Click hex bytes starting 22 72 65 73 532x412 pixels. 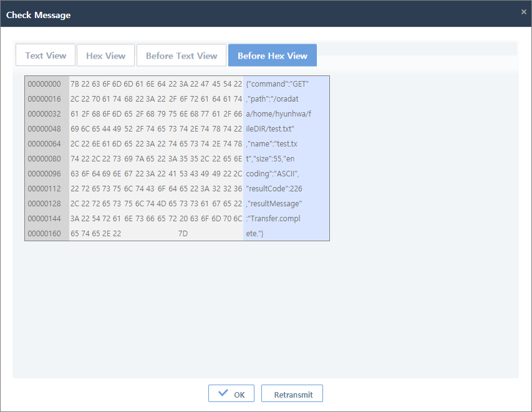(156, 188)
